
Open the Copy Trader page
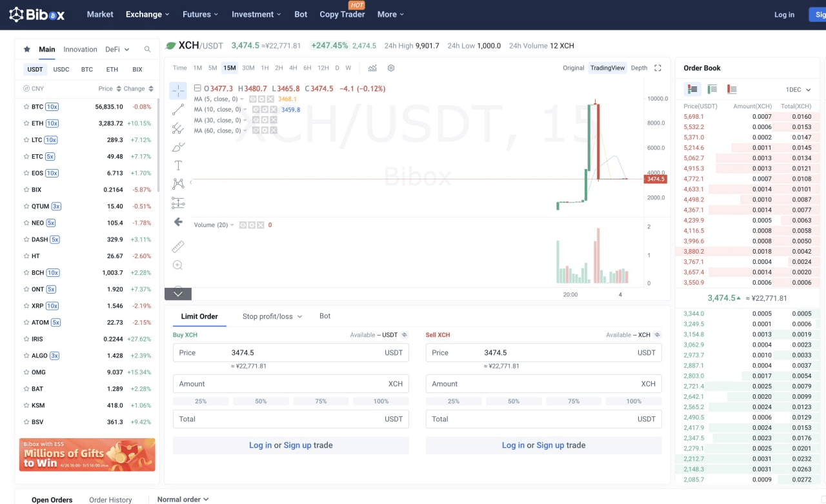pyautogui.click(x=342, y=14)
